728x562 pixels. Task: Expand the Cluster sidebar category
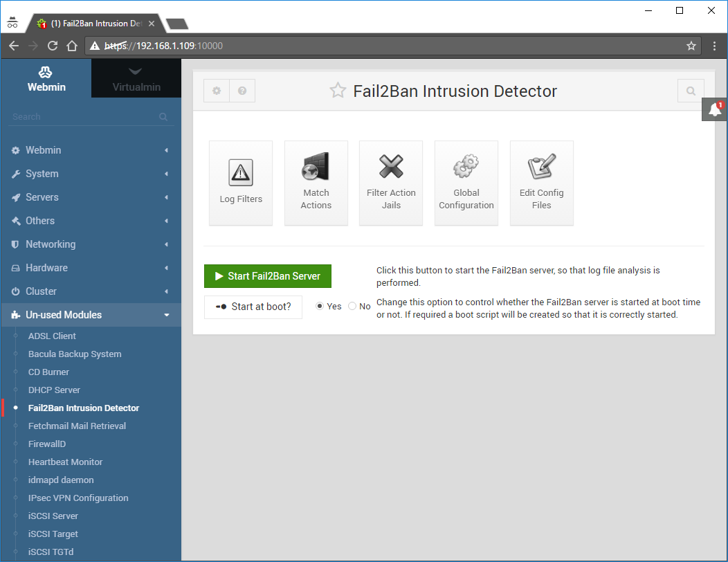91,291
